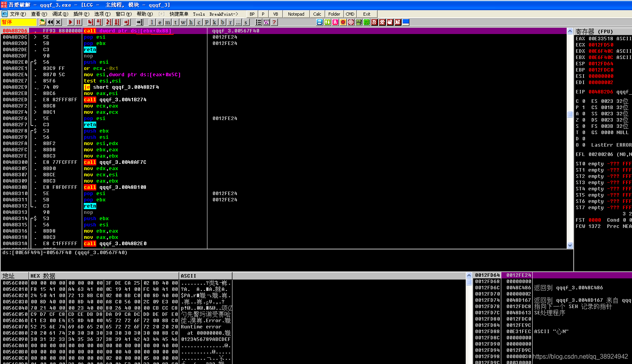
Task: Show the Call stack with the K icon
Action: (214, 22)
